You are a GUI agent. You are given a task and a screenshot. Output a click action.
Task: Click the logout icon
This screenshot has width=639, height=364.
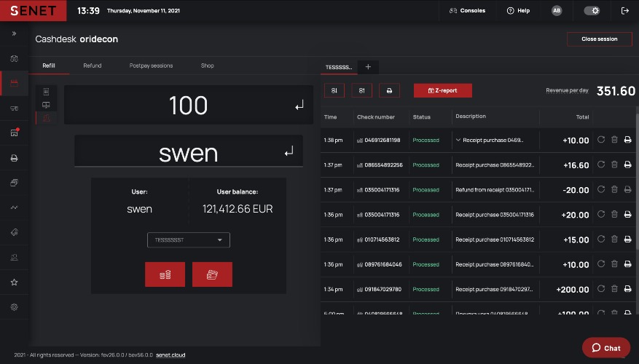point(625,11)
